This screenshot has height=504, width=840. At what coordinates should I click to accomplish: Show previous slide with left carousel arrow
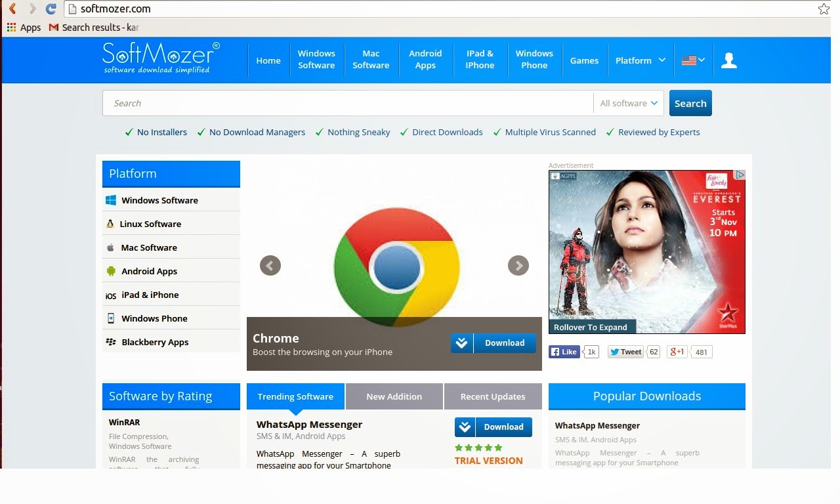[x=270, y=265]
